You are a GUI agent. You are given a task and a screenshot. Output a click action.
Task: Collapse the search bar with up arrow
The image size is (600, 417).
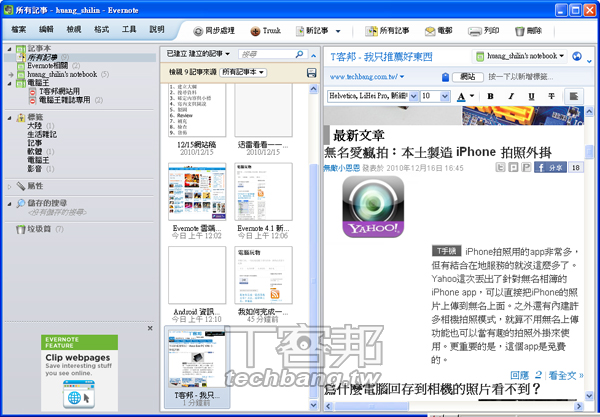314,56
